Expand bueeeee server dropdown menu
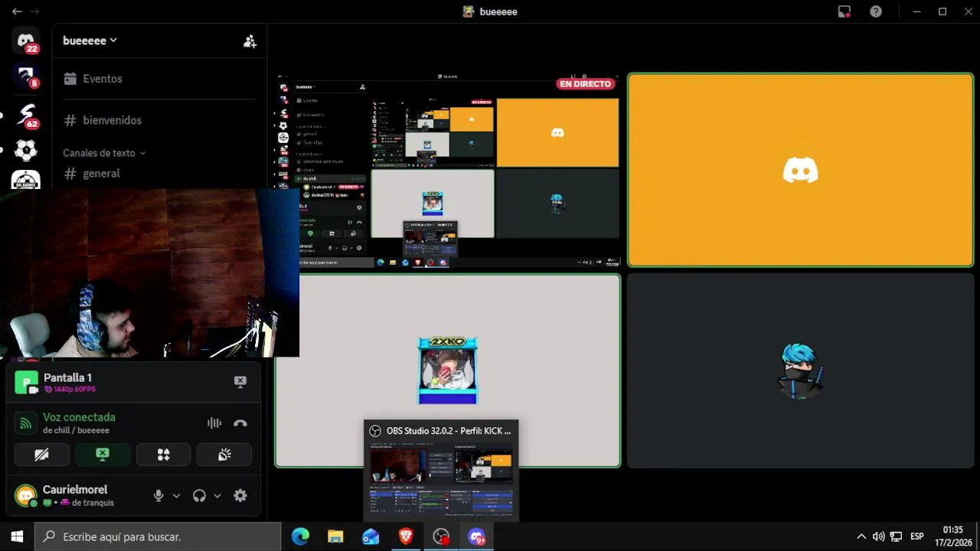This screenshot has width=980, height=551. click(90, 41)
